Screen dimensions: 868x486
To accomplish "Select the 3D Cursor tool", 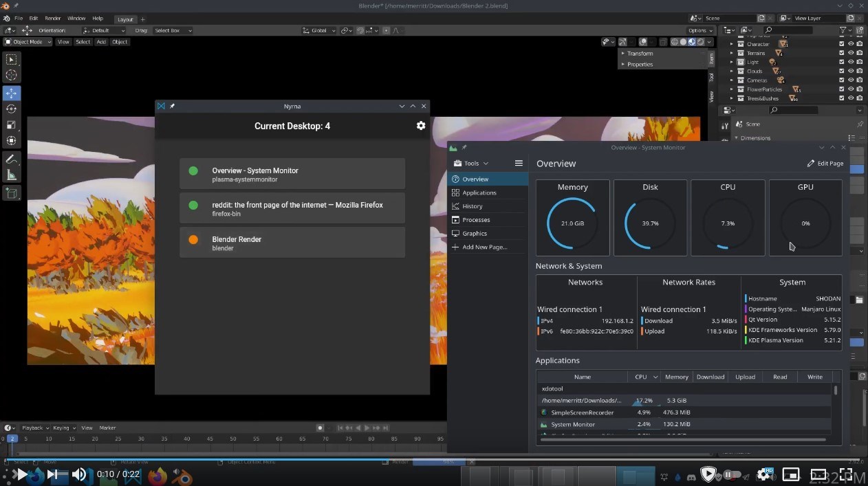I will 11,75.
